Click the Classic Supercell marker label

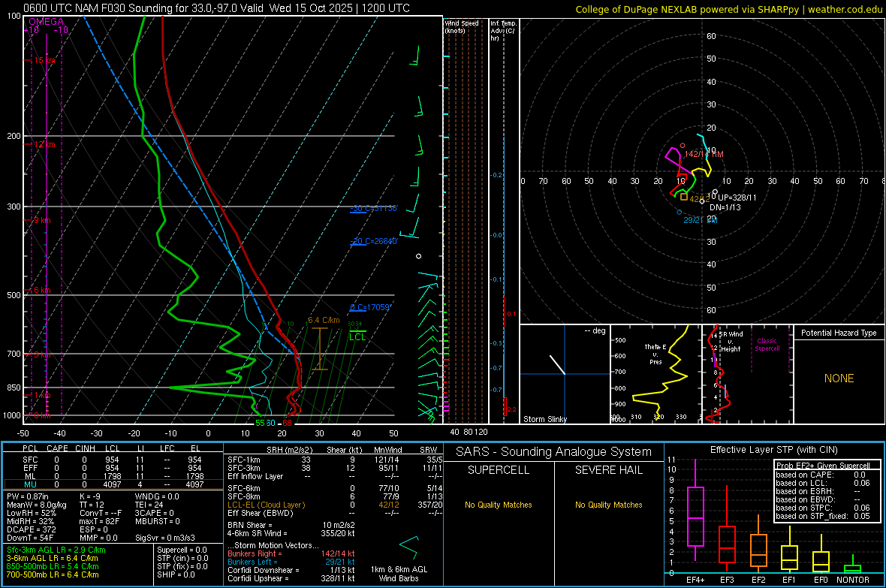coord(767,345)
